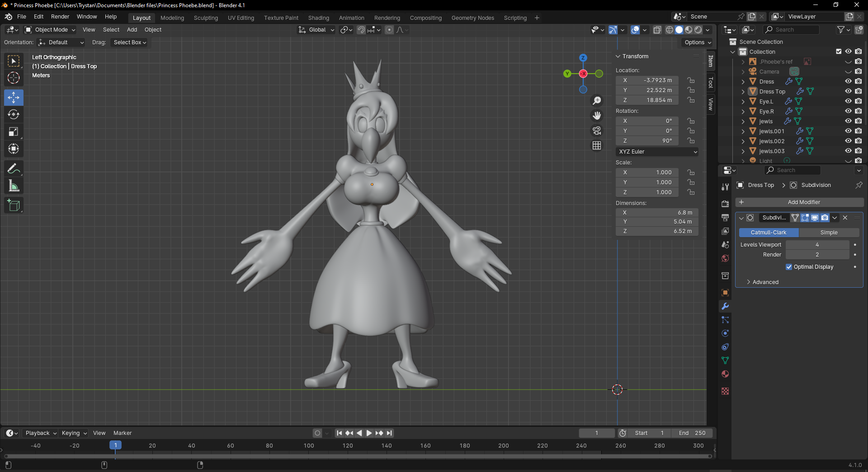Toggle Collection exclude checkbox
This screenshot has height=472, width=868.
pos(839,51)
